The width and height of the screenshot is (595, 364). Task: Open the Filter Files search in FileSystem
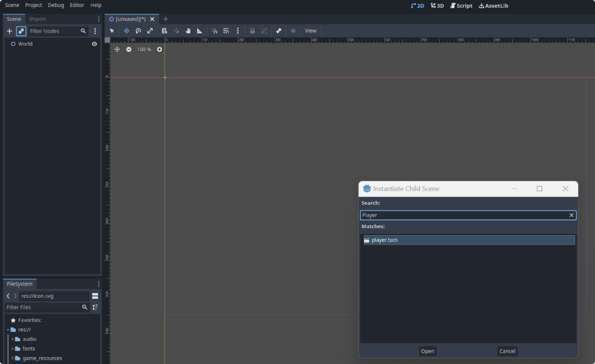(84, 307)
